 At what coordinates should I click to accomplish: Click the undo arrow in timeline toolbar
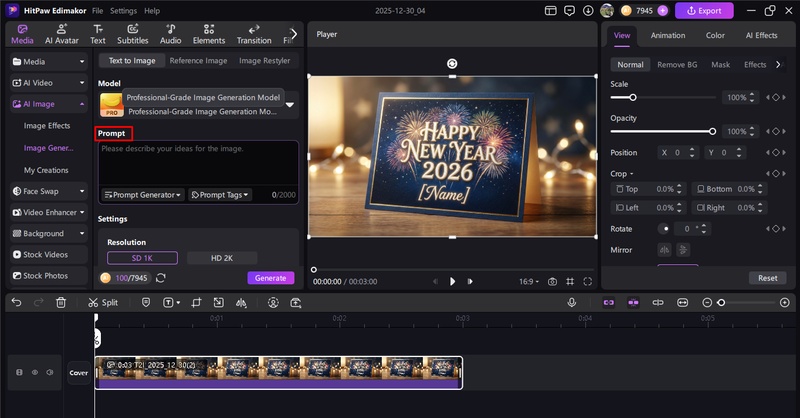click(16, 303)
